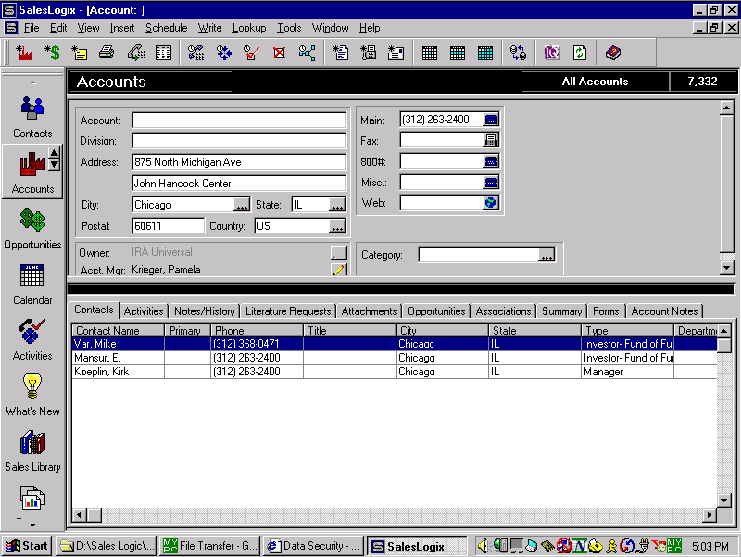Click the Owner lookup button
Viewport: 741px width, 557px height.
point(339,253)
